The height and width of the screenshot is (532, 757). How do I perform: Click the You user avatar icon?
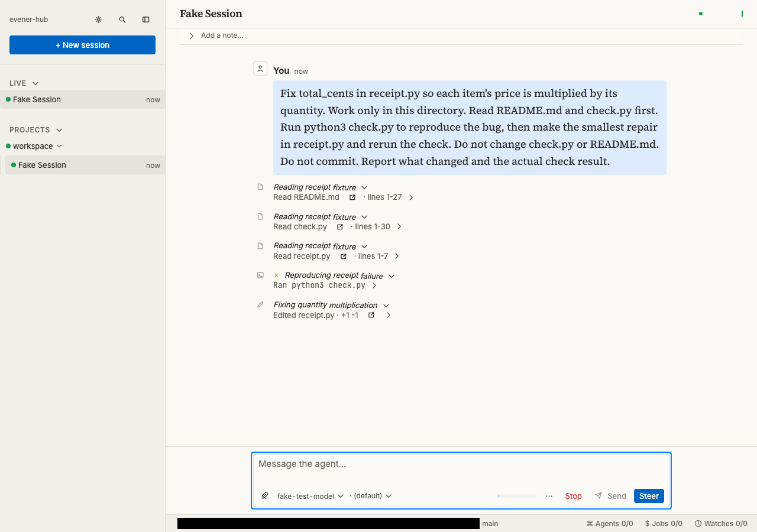(x=260, y=69)
